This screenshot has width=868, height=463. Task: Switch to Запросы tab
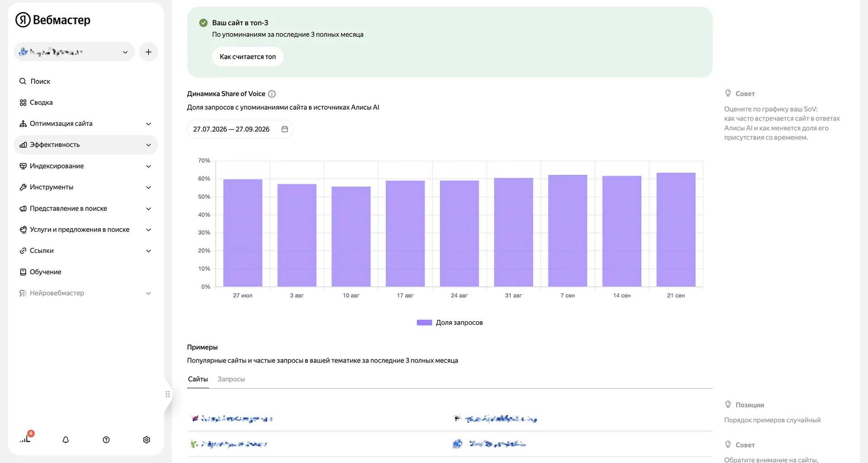(x=231, y=379)
